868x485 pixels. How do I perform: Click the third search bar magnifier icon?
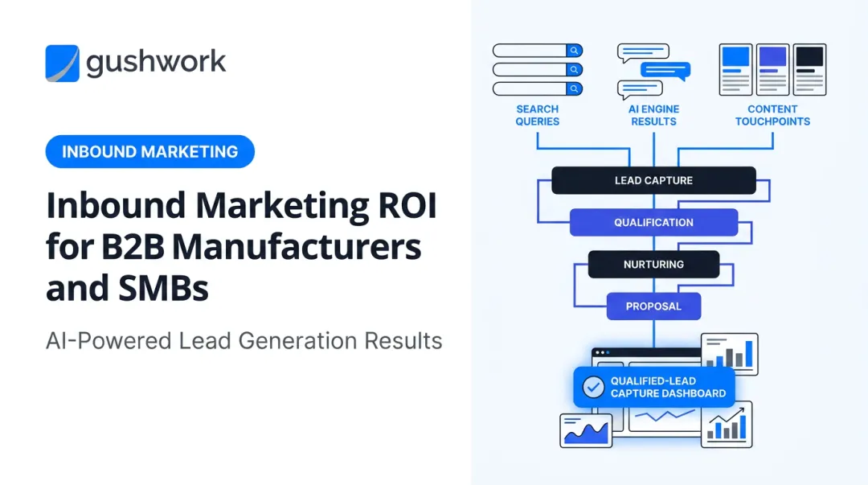(574, 88)
